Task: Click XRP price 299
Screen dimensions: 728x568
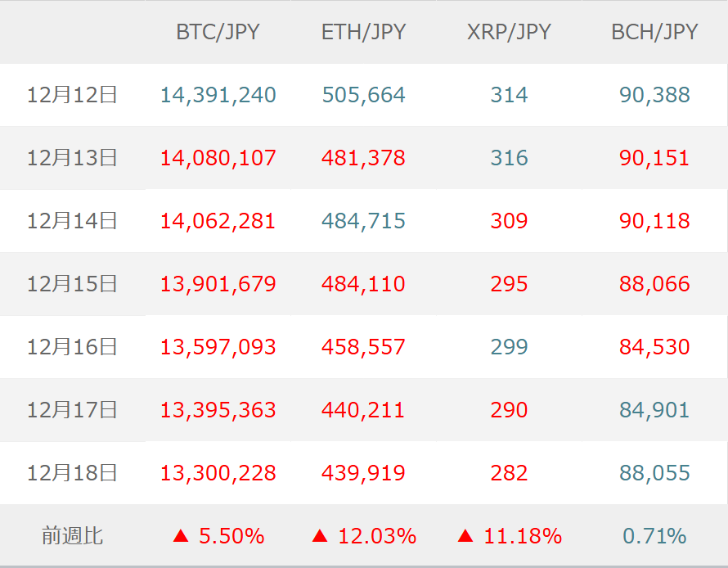Action: point(509,347)
